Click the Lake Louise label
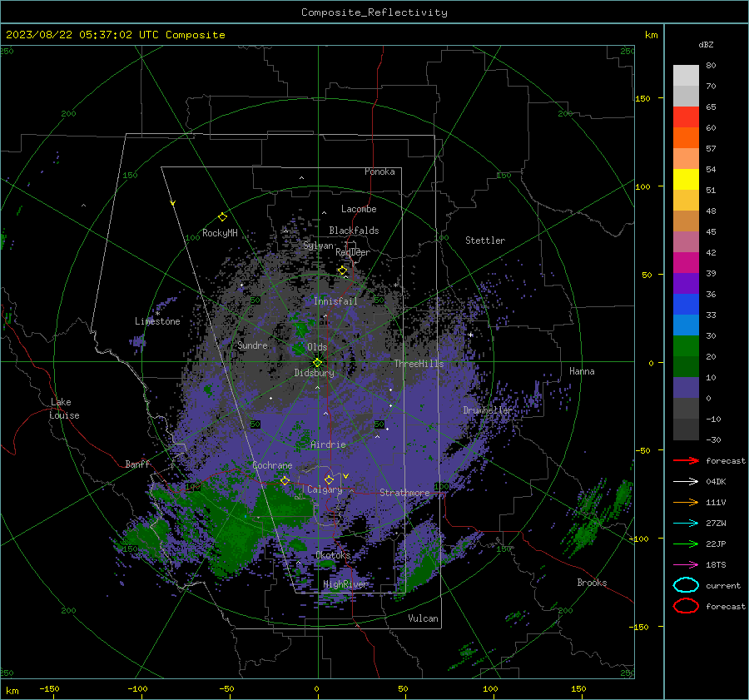The height and width of the screenshot is (700, 749). coord(64,409)
